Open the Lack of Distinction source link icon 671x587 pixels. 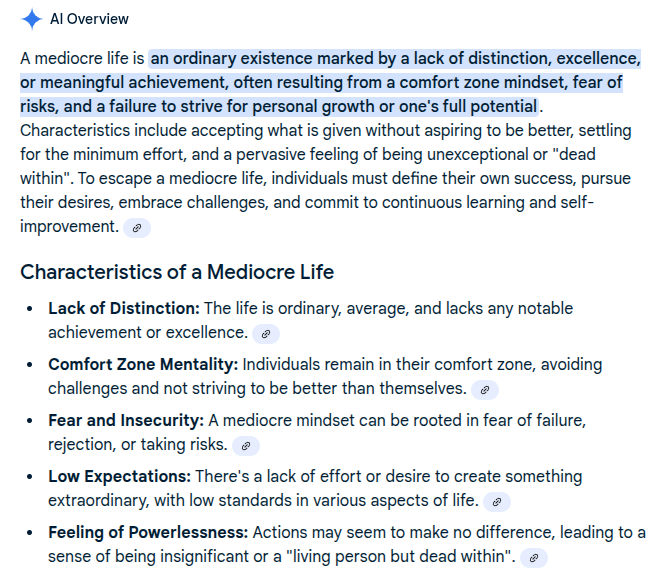click(266, 334)
